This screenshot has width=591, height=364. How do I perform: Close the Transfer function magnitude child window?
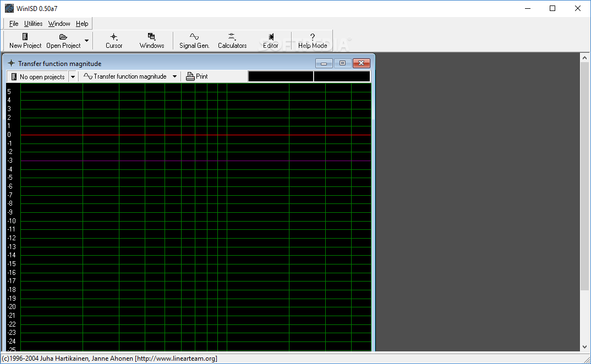point(361,63)
